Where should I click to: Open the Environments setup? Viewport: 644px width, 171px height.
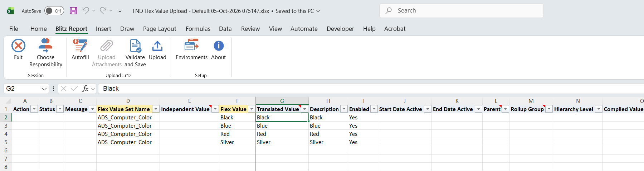[x=191, y=49]
